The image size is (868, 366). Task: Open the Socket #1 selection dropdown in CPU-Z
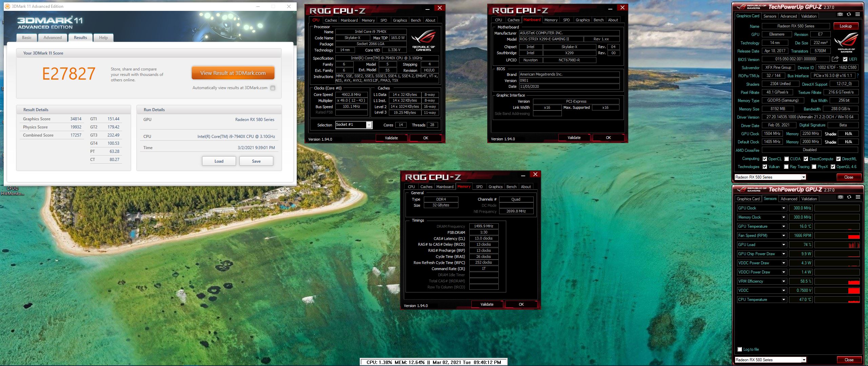(369, 125)
